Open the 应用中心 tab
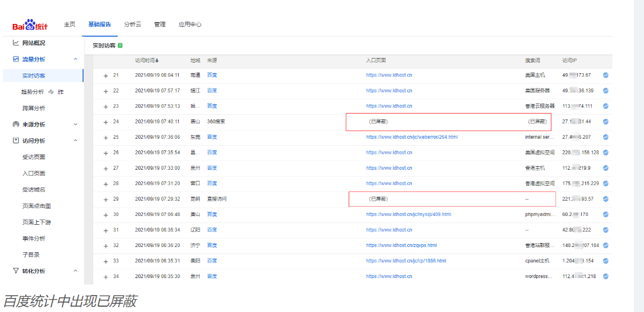Viewport: 644px width, 312px height. click(x=190, y=25)
